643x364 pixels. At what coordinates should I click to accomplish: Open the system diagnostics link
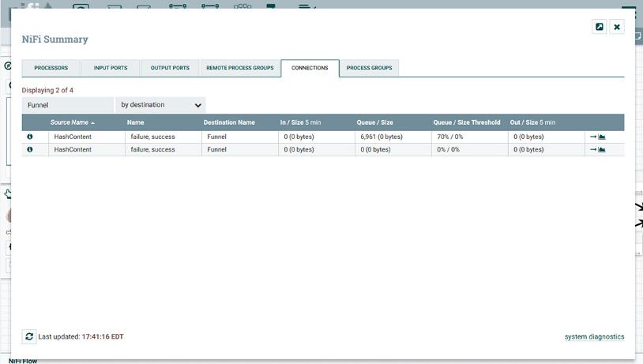594,336
